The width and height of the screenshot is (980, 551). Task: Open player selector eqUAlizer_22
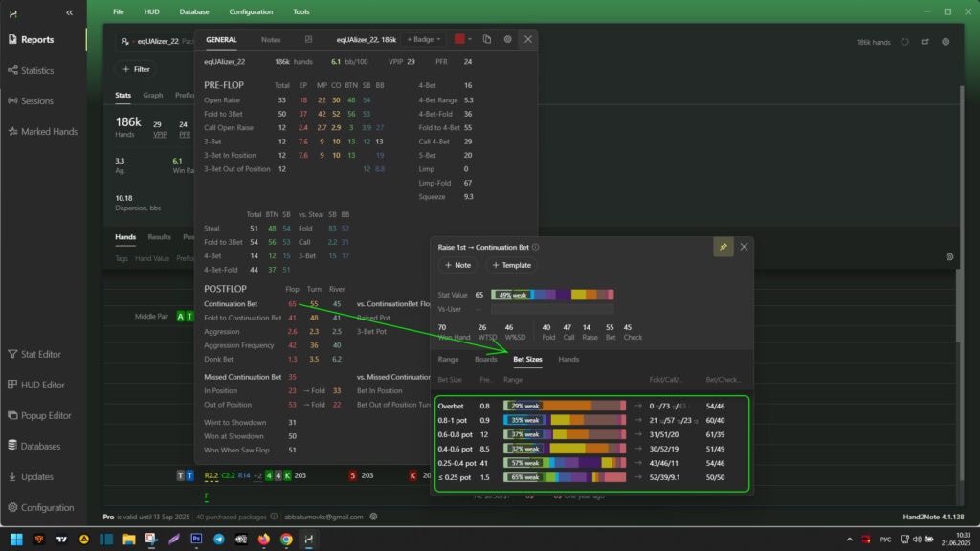pyautogui.click(x=155, y=41)
